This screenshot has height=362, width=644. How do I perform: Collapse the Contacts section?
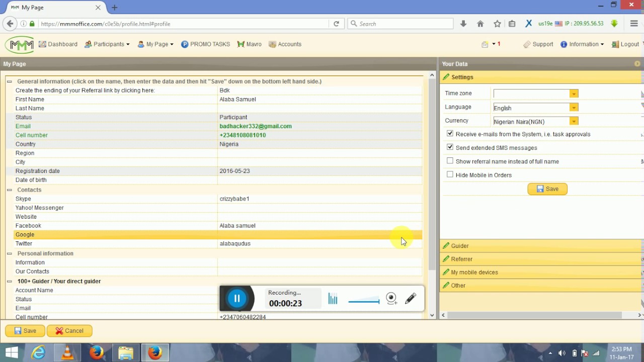pos(9,190)
